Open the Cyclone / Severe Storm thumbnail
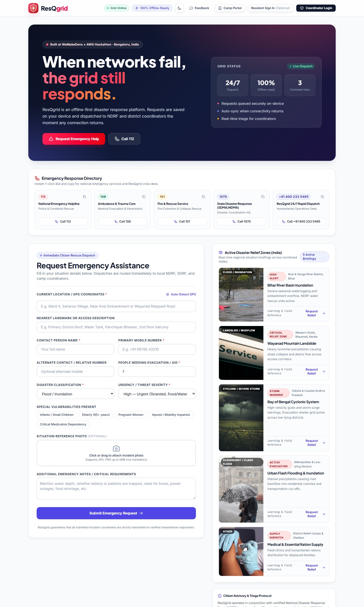The image size is (364, 607). coord(241,418)
